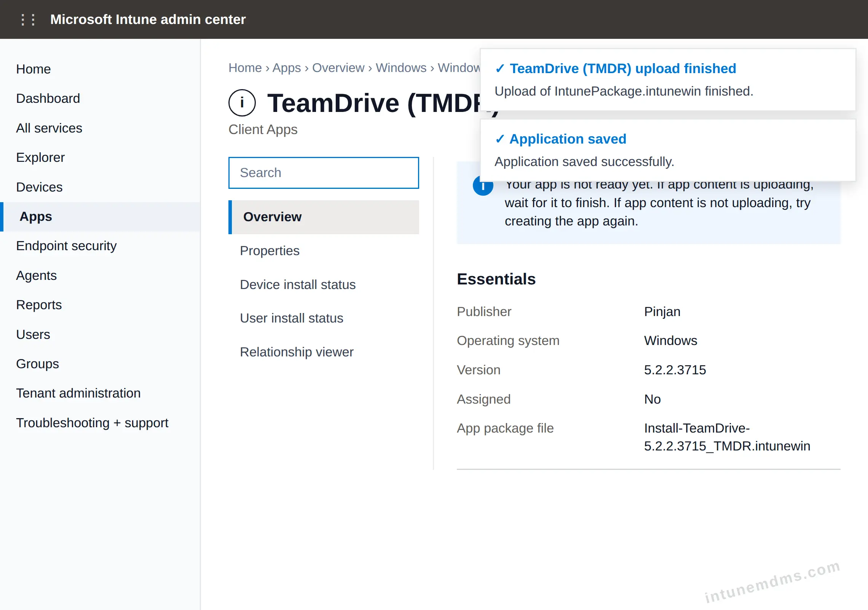
Task: Click the Apps breadcrumb link
Action: 287,68
